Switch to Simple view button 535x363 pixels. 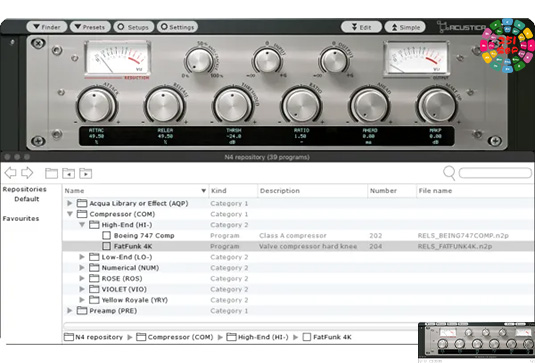point(405,27)
